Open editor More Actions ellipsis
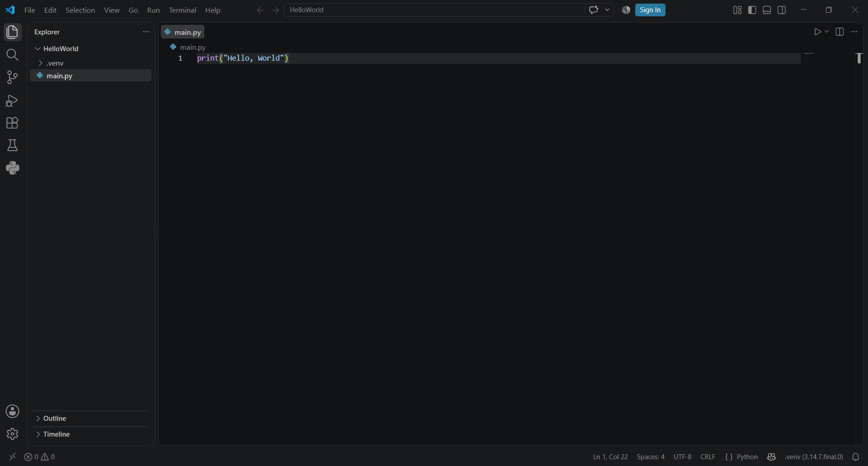Screen dimensions: 868x466 click(854, 32)
